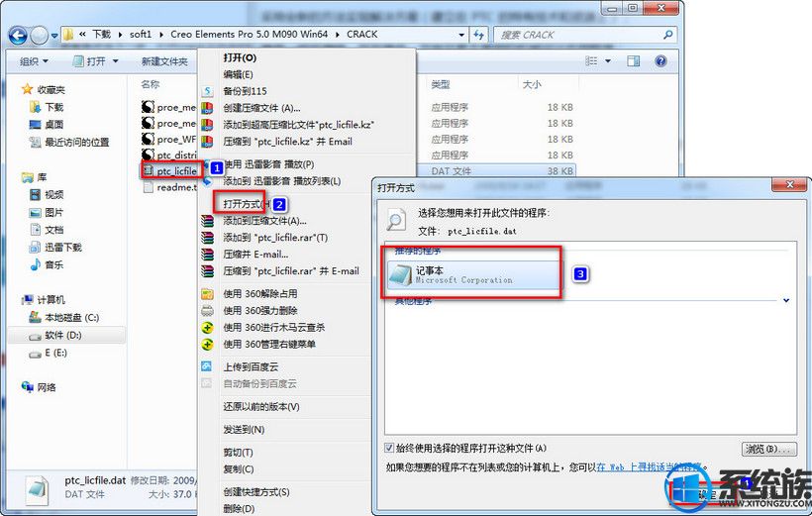Click the address bar refresh icon
The image size is (812, 516).
[479, 35]
